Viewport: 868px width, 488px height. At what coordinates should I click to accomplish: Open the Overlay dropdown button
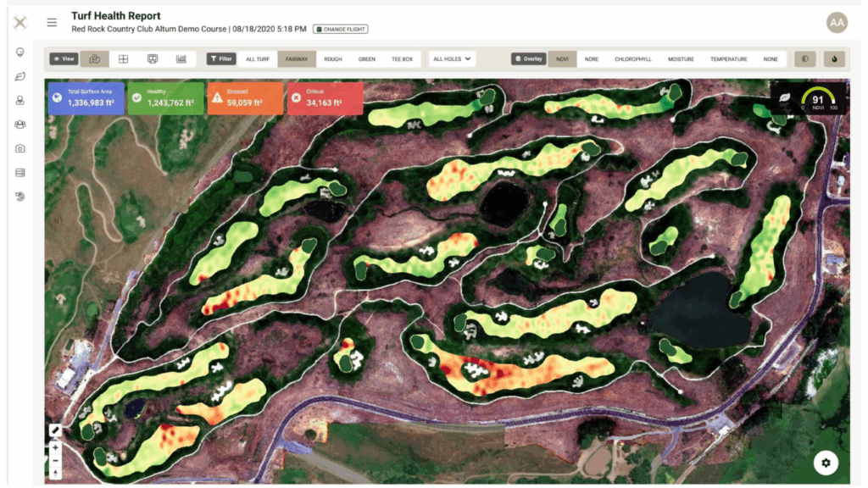click(526, 58)
